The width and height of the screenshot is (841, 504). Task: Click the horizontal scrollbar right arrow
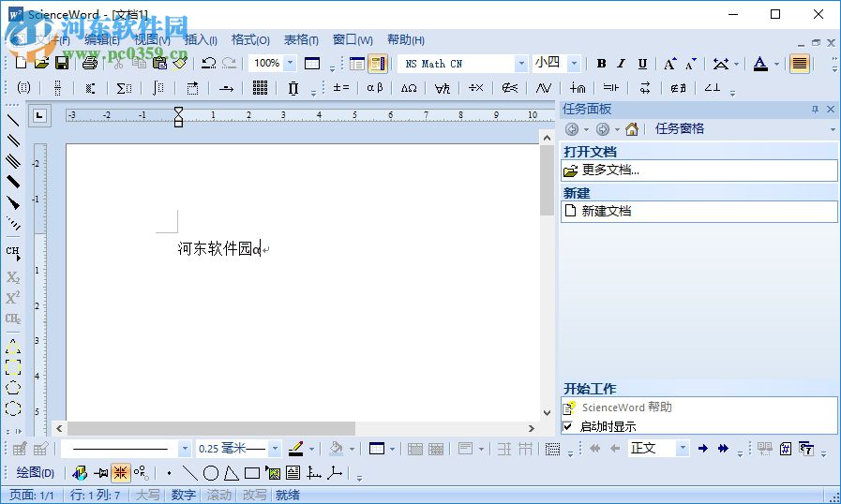click(x=531, y=428)
